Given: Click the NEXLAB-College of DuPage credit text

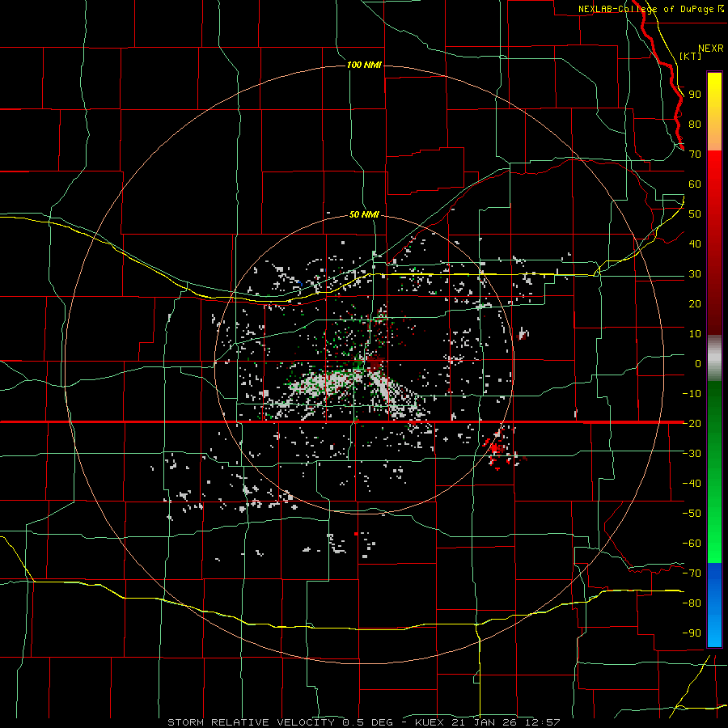Looking at the screenshot, I should pos(645,9).
